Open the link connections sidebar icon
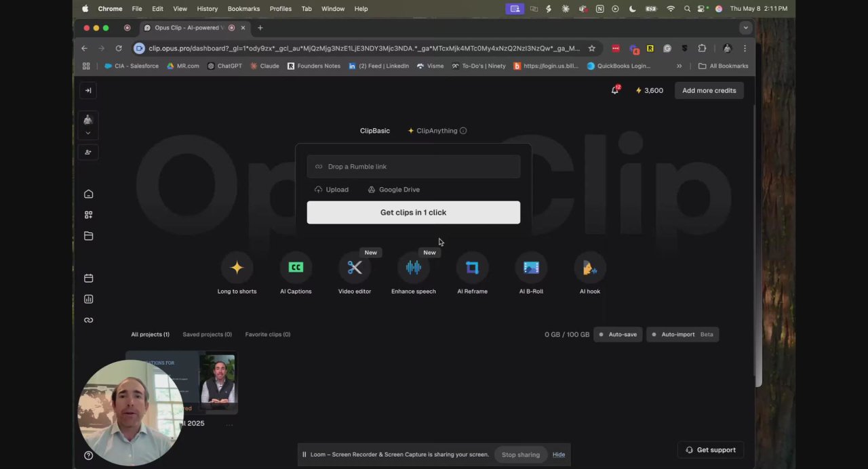This screenshot has height=469, width=868. 88,320
